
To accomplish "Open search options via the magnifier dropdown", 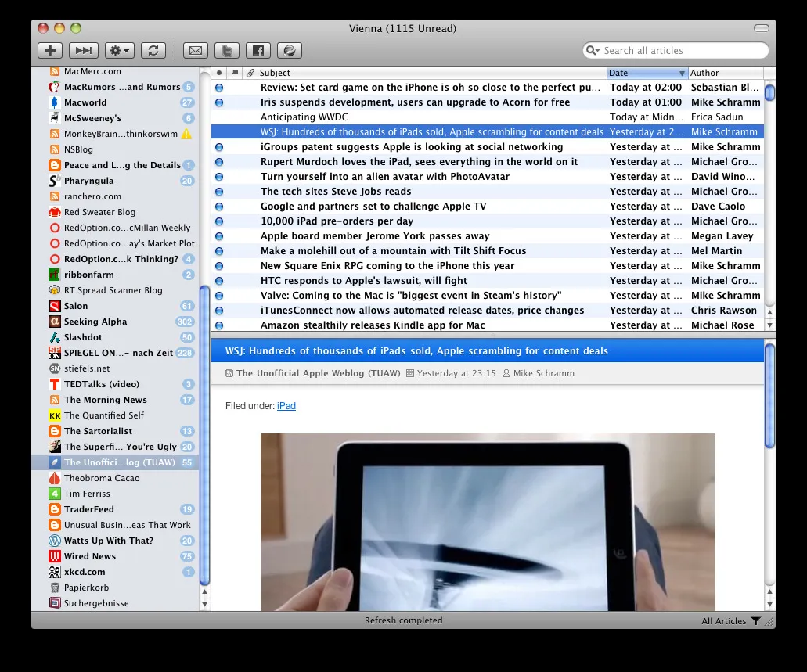I will pyautogui.click(x=593, y=50).
